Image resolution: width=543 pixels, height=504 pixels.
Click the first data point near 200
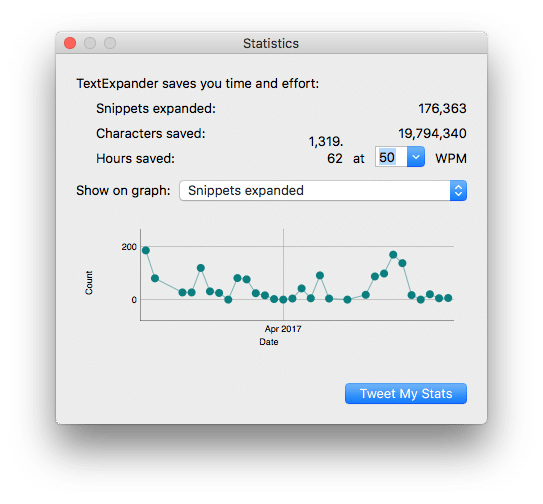point(146,250)
